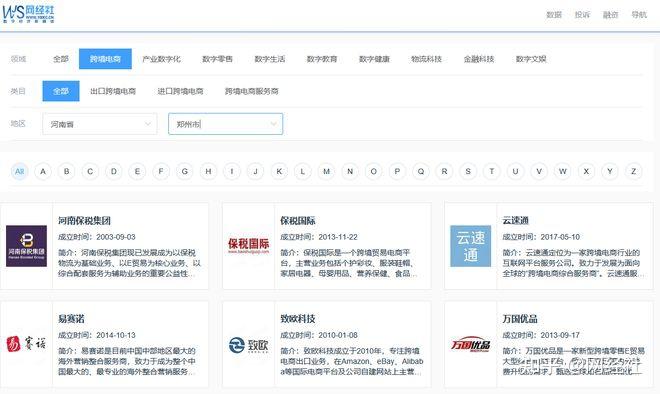
Task: Filter companies by letter I
Action: pyautogui.click(x=232, y=171)
